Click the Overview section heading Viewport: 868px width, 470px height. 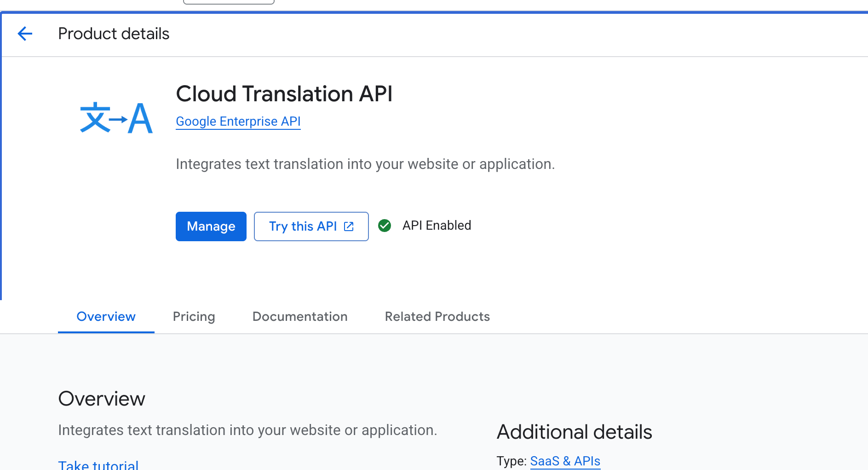click(102, 399)
